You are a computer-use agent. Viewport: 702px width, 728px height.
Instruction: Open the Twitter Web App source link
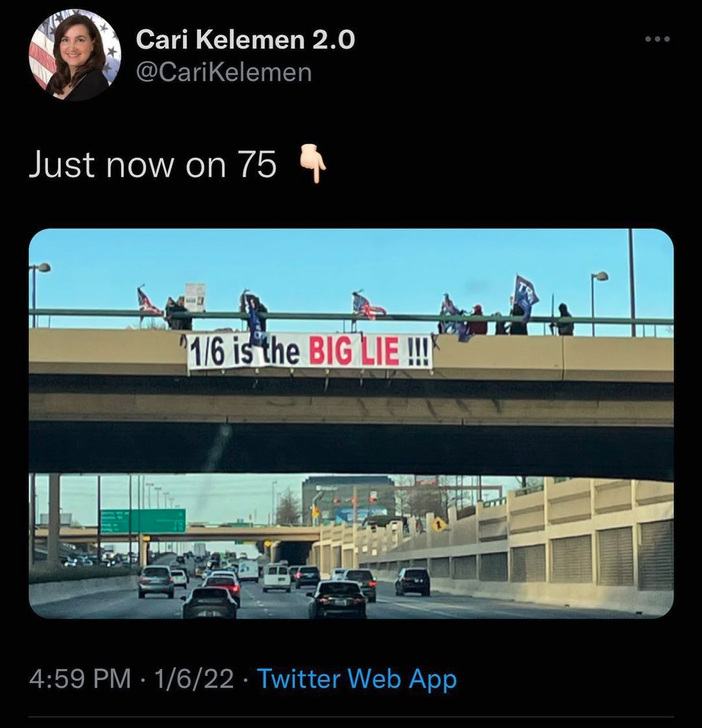pos(357,679)
